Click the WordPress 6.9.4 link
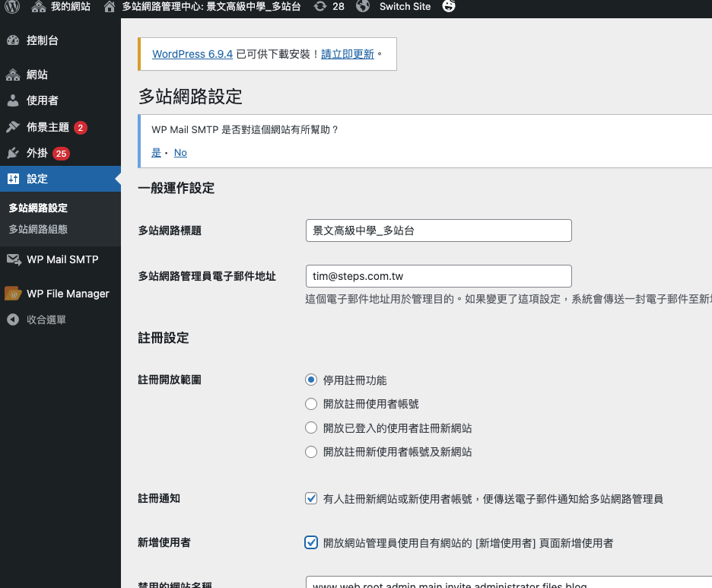 (192, 54)
